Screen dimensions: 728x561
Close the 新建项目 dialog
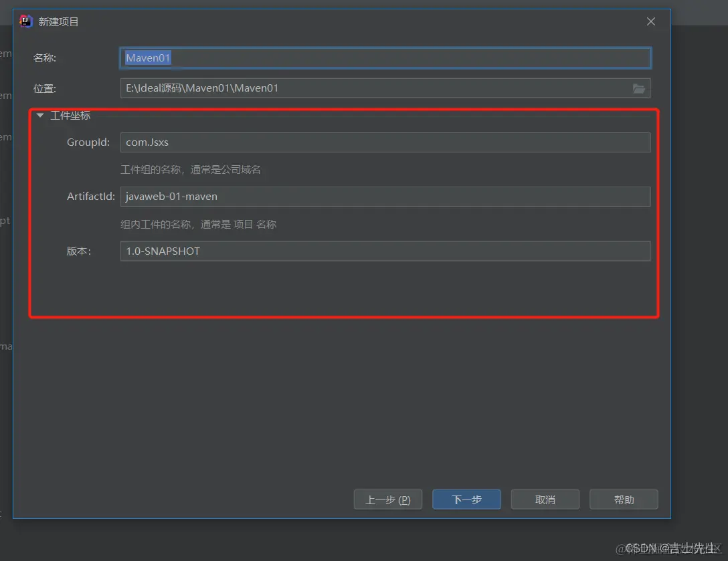tap(651, 21)
